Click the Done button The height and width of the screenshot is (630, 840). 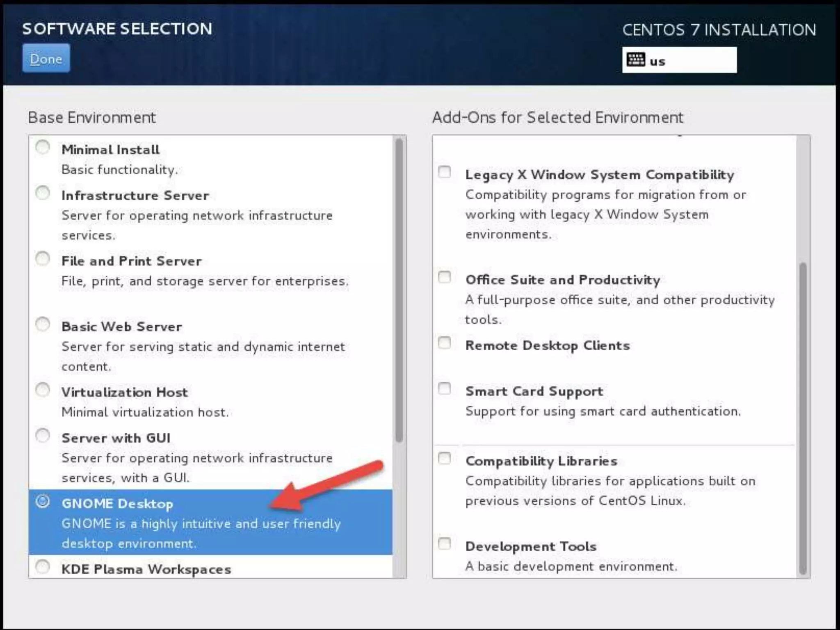click(x=46, y=59)
